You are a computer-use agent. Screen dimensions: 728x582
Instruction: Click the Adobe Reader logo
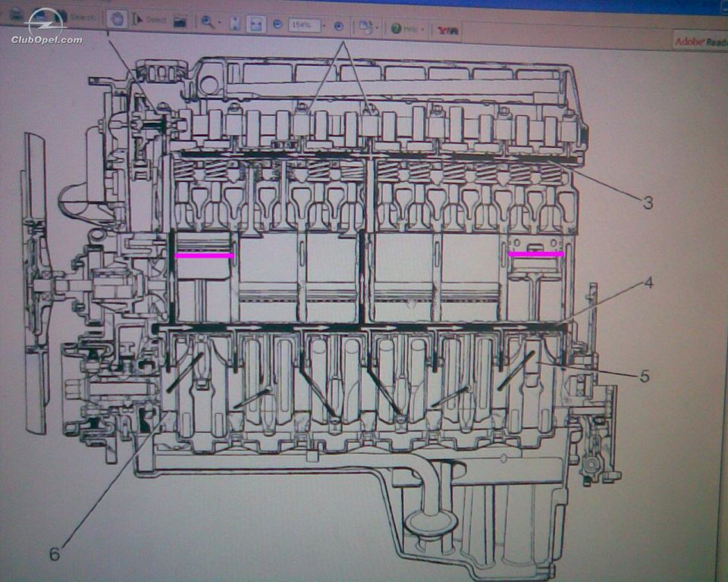coord(701,42)
